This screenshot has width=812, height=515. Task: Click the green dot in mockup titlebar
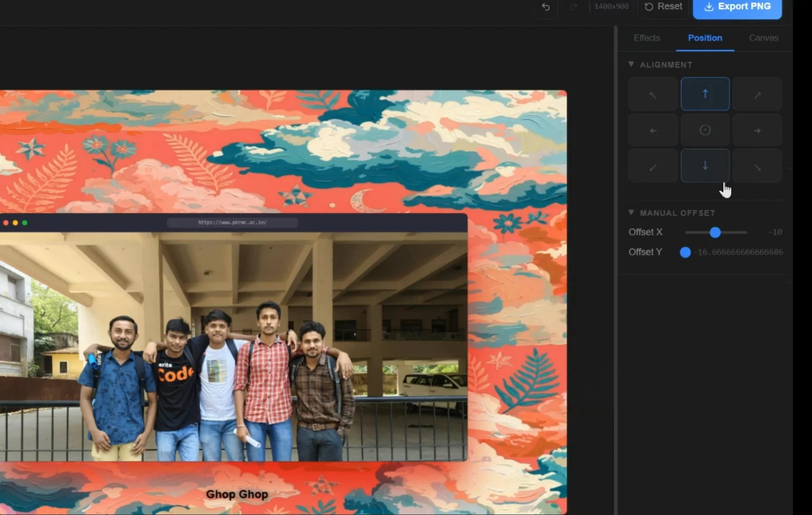pos(25,223)
